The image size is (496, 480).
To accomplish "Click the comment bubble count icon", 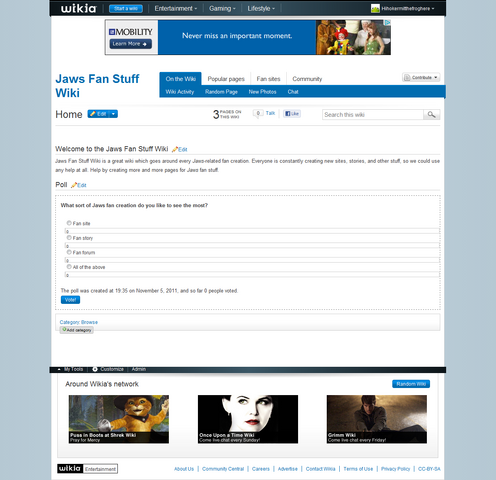I will coord(258,113).
